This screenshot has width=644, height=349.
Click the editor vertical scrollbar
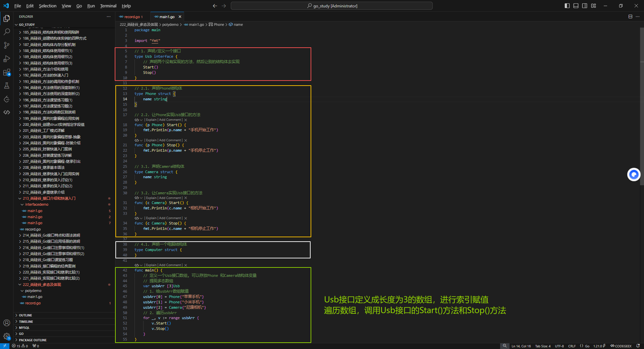642,106
